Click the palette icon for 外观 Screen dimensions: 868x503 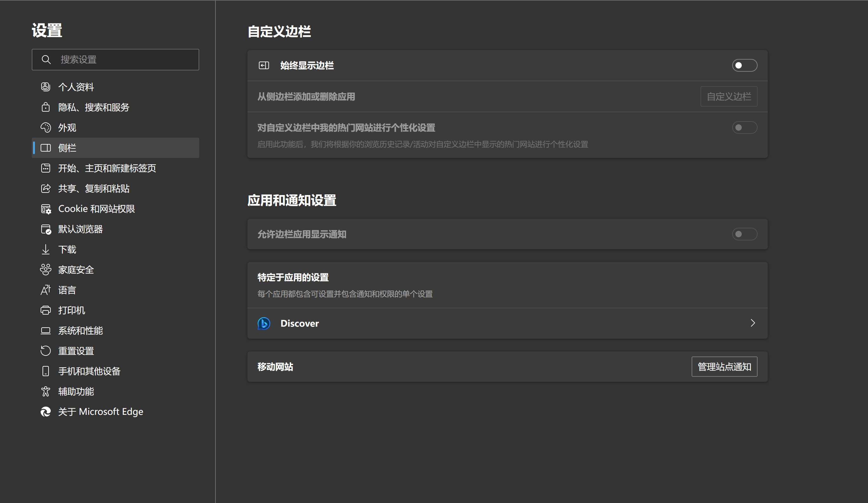coord(45,127)
